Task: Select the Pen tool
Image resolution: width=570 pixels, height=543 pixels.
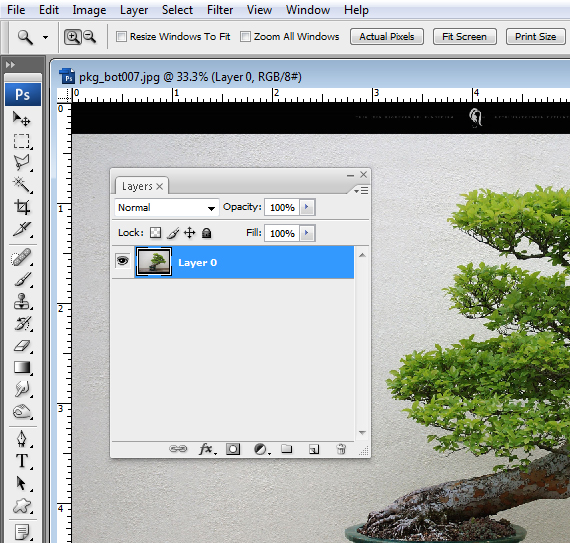Action: click(22, 439)
